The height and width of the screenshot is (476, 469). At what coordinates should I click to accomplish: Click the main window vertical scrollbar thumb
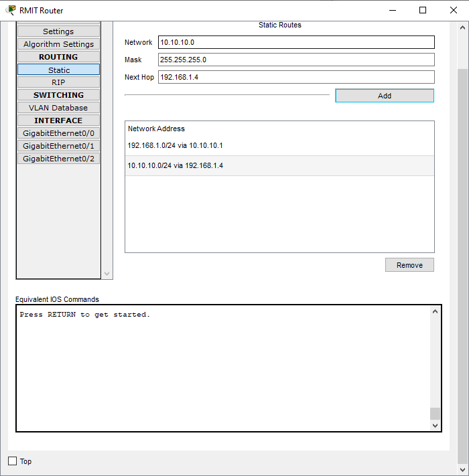pos(462,266)
